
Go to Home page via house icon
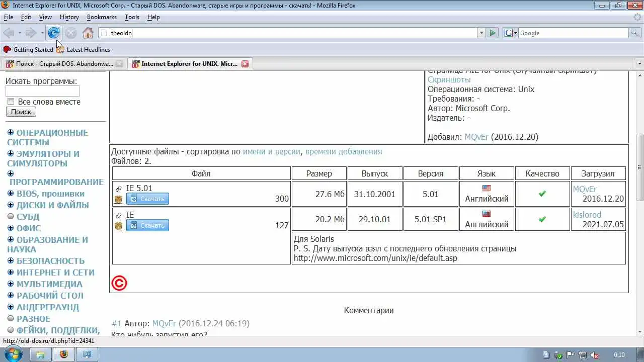88,33
